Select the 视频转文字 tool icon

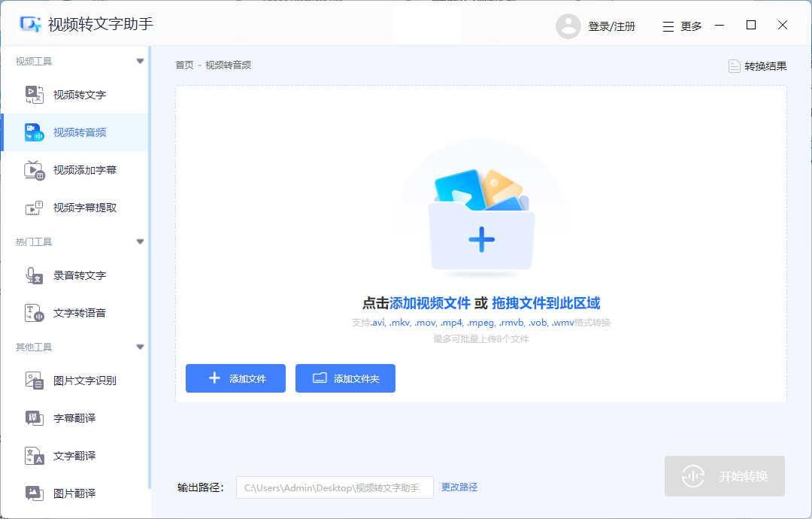(x=33, y=95)
